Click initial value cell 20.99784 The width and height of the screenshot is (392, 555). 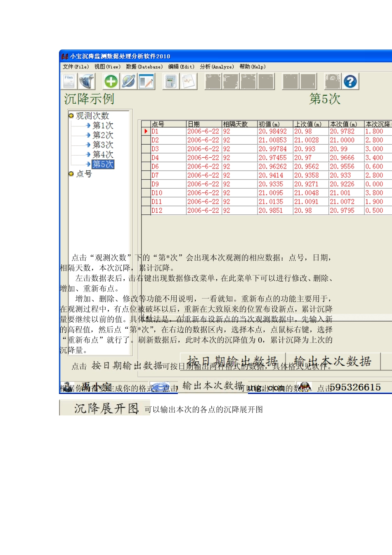point(275,149)
